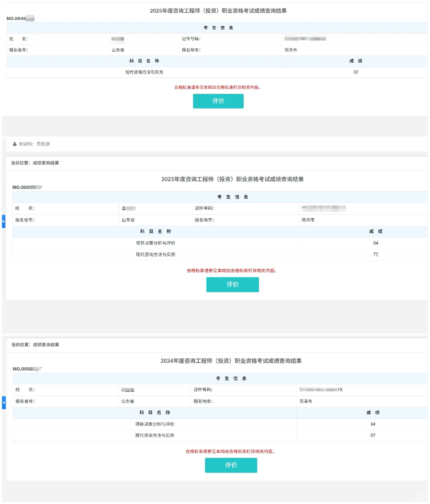Click the score 94 in the 2023 results table
Image resolution: width=430 pixels, height=504 pixels.
[375, 243]
